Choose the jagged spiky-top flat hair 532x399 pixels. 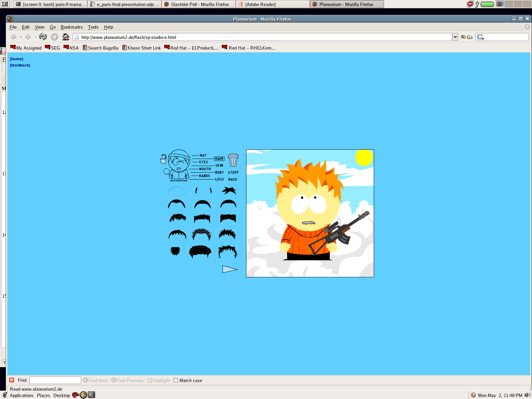pyautogui.click(x=202, y=218)
